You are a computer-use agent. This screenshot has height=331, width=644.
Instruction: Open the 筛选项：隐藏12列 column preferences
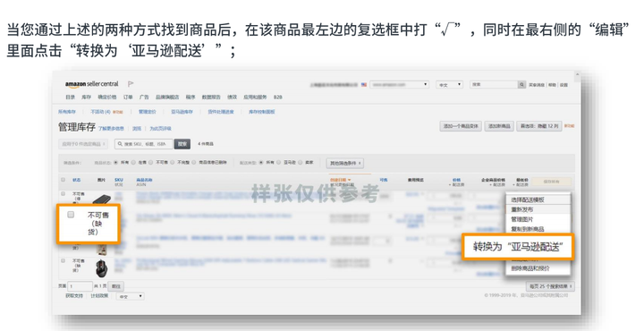[x=538, y=126]
